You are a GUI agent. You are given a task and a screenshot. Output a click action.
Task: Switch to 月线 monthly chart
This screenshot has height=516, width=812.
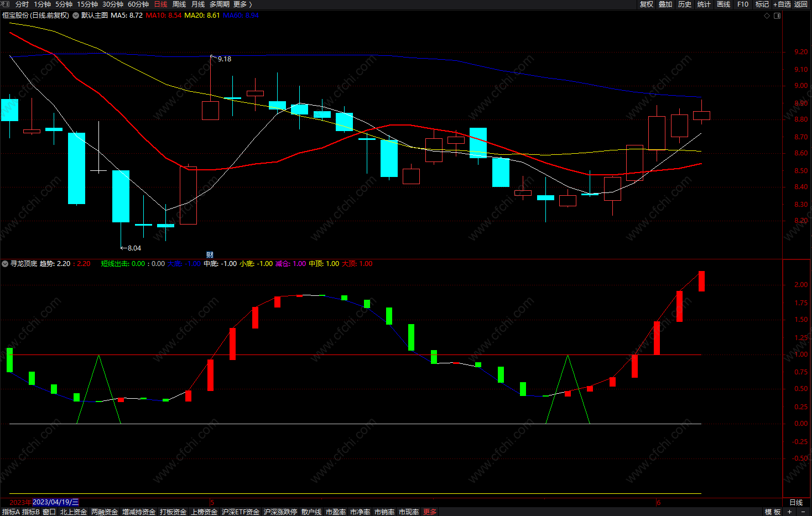point(198,4)
